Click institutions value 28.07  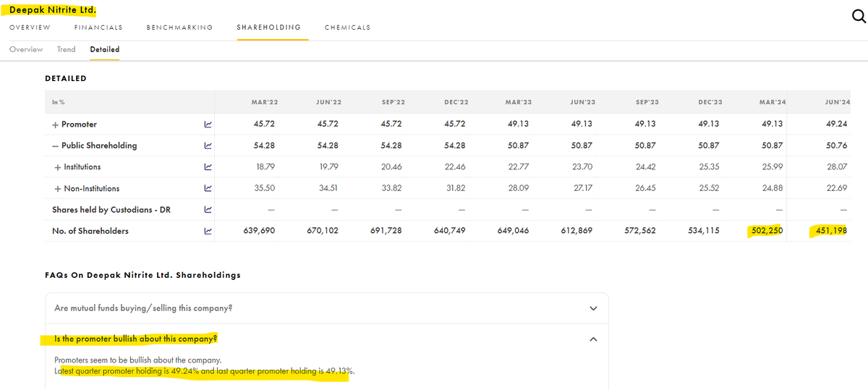[x=838, y=167]
